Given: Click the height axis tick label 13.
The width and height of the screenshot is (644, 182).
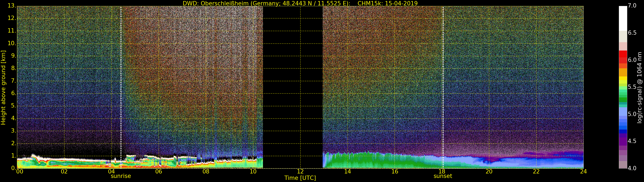Looking at the screenshot, I should pyautogui.click(x=12, y=6).
